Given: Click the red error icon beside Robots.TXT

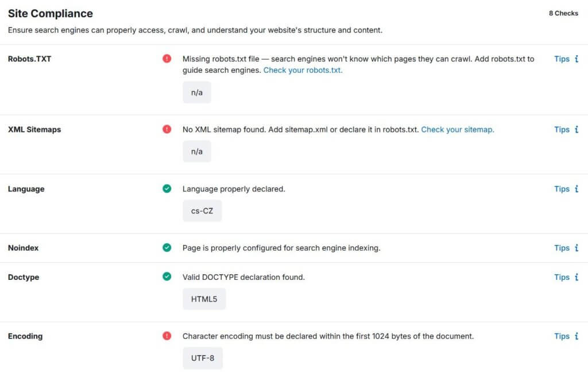Looking at the screenshot, I should pos(167,59).
